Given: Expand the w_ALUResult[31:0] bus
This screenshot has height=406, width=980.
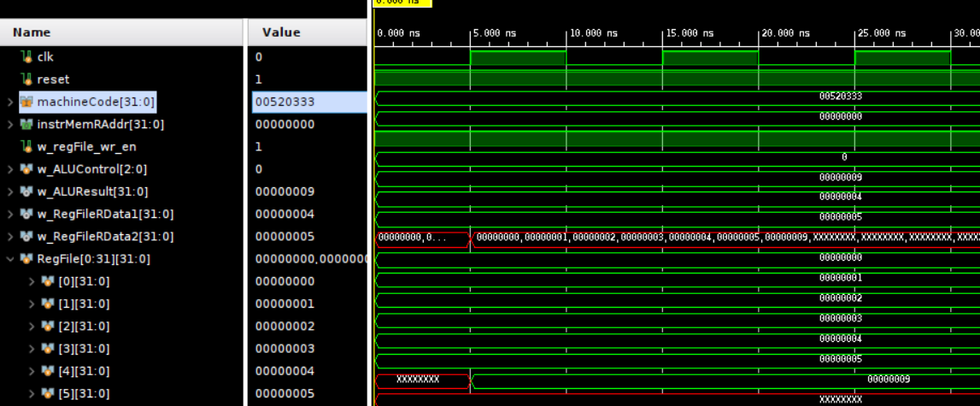Looking at the screenshot, I should coord(9,192).
